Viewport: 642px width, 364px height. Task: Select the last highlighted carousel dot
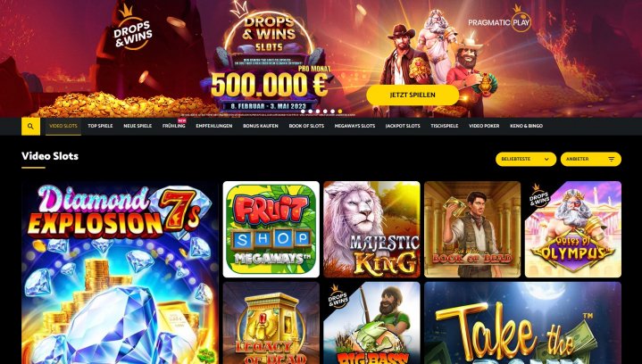pos(340,112)
